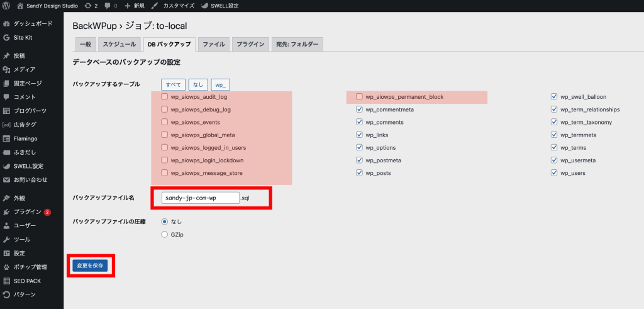Click the すべて select-all tables button
Image resolution: width=644 pixels, height=309 pixels.
pos(173,84)
